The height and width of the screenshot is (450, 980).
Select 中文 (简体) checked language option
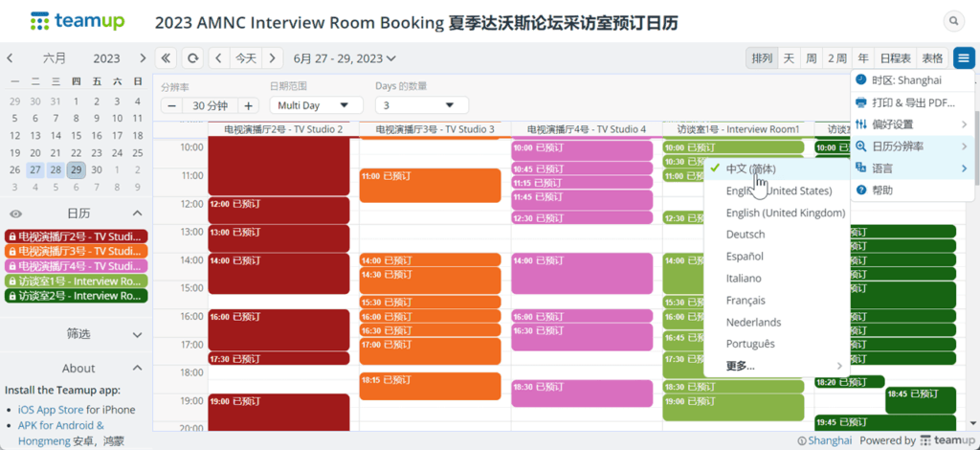[777, 169]
